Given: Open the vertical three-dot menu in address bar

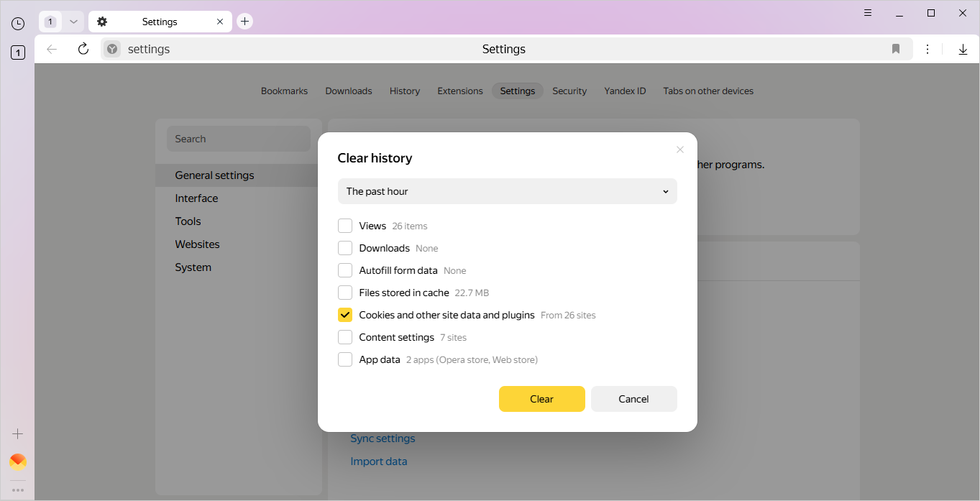Looking at the screenshot, I should pyautogui.click(x=928, y=49).
